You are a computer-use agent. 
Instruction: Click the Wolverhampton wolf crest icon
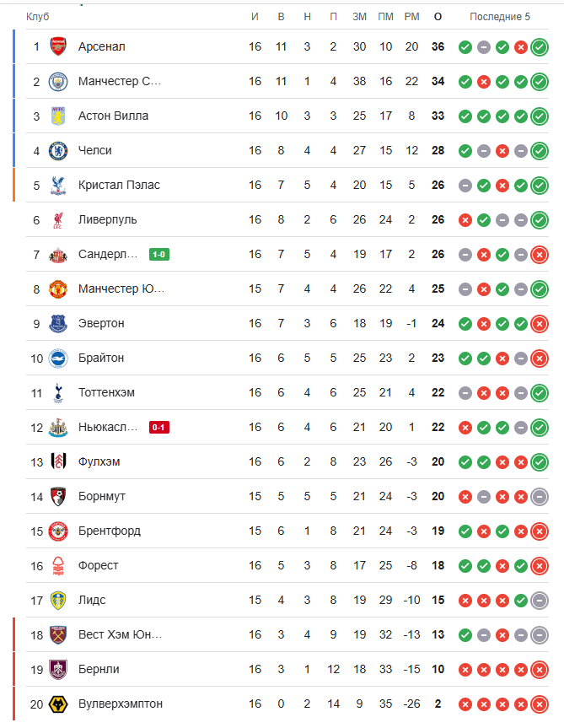[57, 704]
